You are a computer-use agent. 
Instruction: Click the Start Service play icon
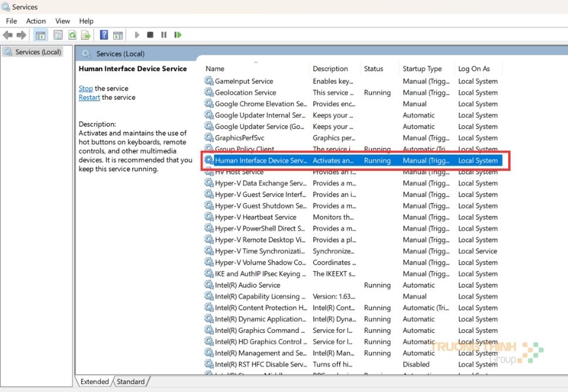click(x=137, y=35)
